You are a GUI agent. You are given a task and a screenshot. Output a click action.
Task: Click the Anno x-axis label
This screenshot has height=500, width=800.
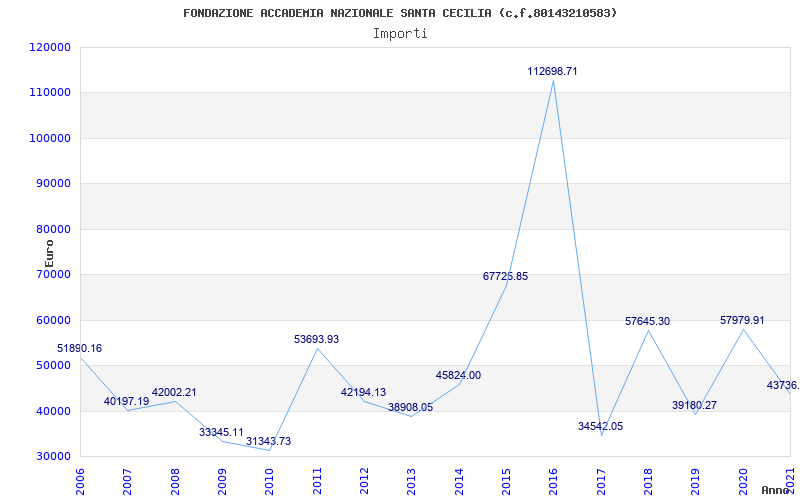point(777,490)
